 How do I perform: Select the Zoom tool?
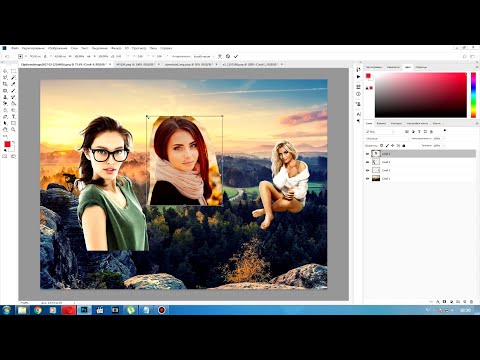point(13,130)
